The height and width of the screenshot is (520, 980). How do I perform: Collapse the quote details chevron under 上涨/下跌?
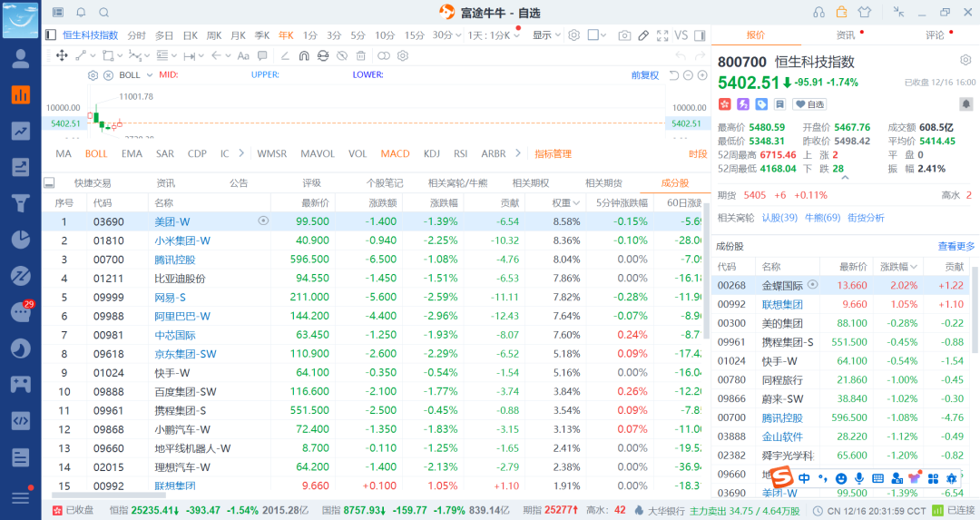pyautogui.click(x=845, y=178)
